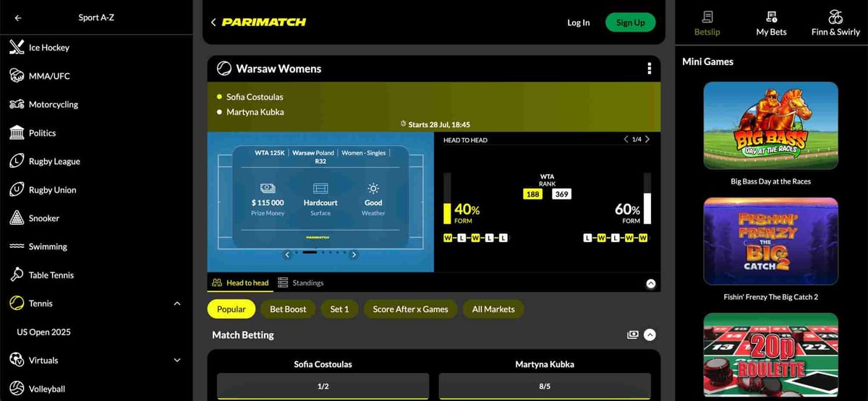Collapse the Match Betting market
The height and width of the screenshot is (401, 868).
click(650, 335)
